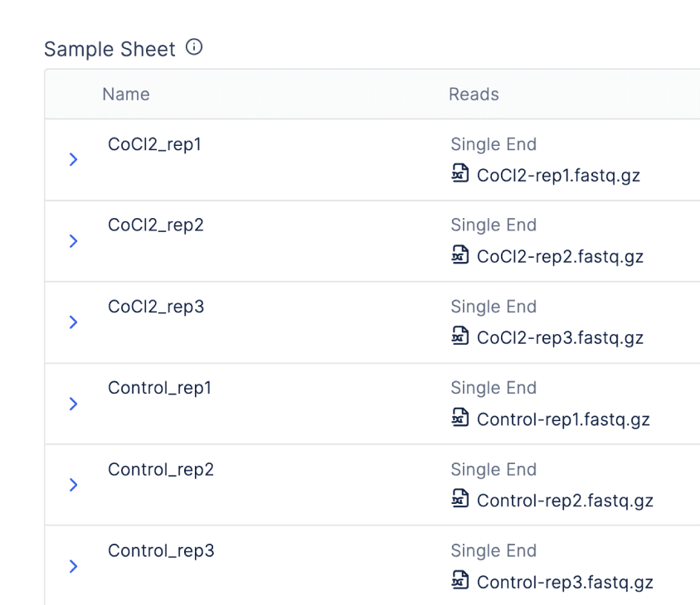Click the Reads column header
The image size is (700, 605).
(474, 94)
